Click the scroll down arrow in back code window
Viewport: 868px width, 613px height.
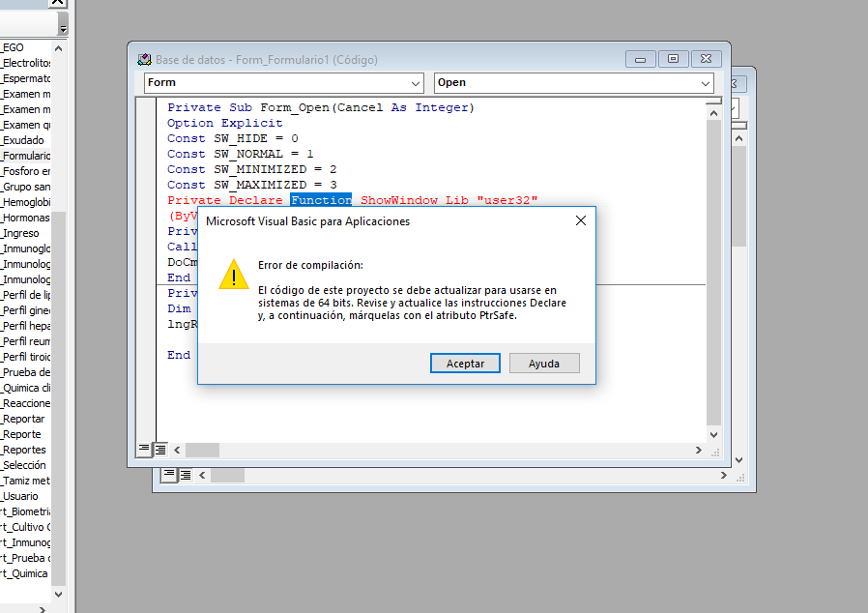coord(738,459)
